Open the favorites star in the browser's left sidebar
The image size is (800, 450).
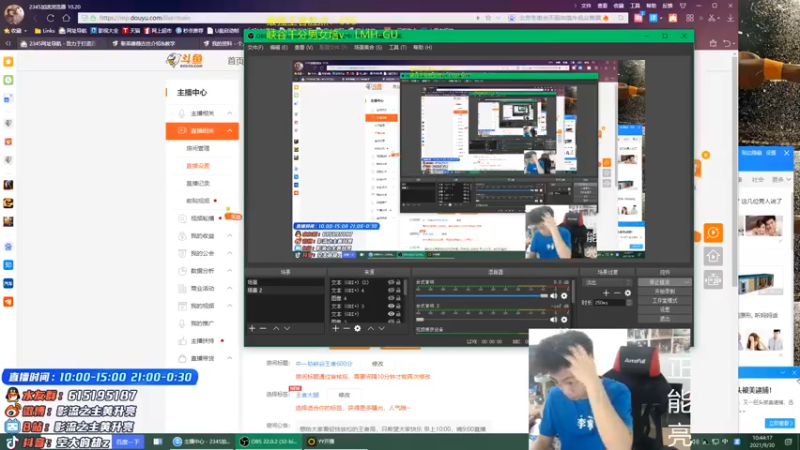[x=8, y=62]
